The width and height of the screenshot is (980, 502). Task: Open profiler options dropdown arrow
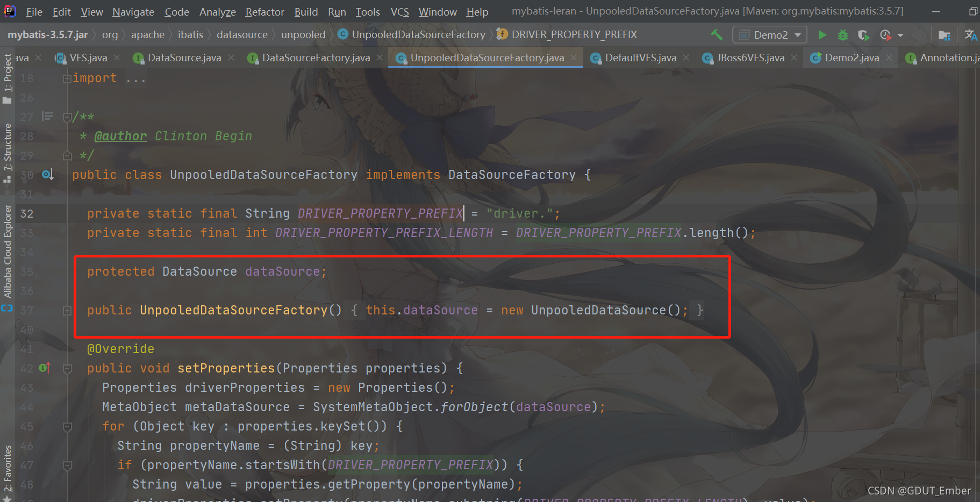900,35
